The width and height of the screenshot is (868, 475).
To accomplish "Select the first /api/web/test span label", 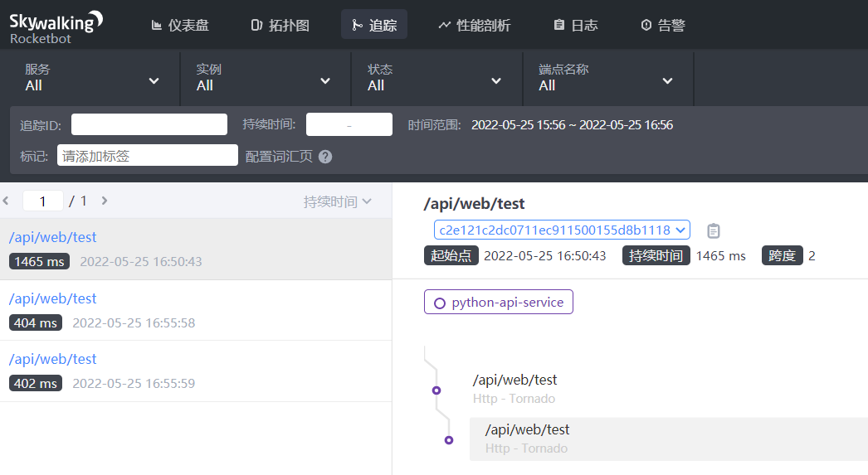I will coord(514,380).
